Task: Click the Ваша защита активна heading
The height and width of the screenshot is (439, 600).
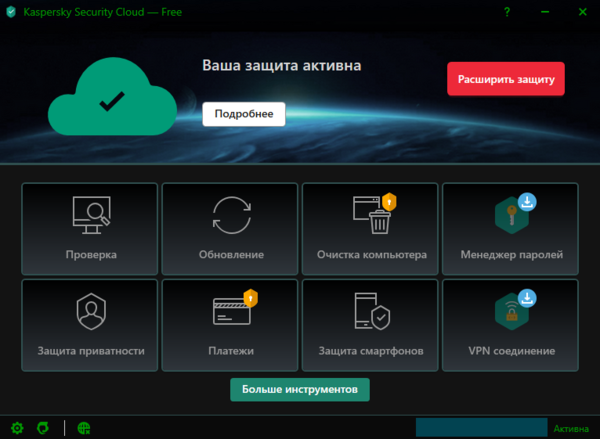Action: click(x=282, y=65)
